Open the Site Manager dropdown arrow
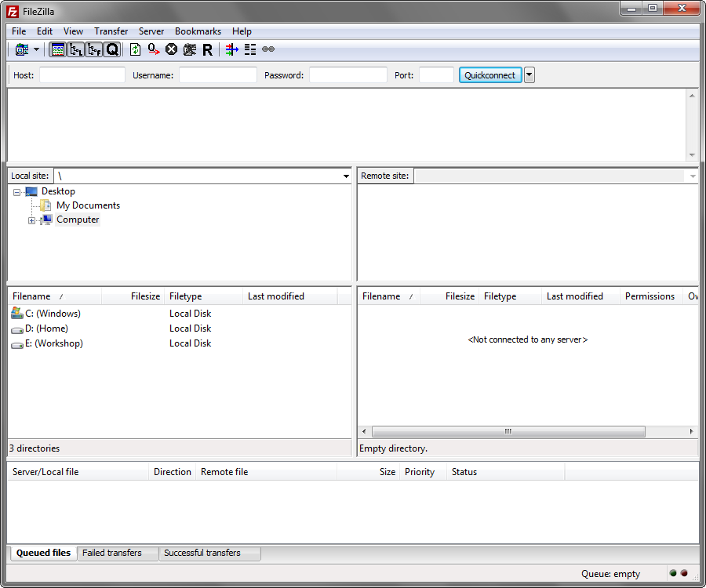 [x=36, y=49]
